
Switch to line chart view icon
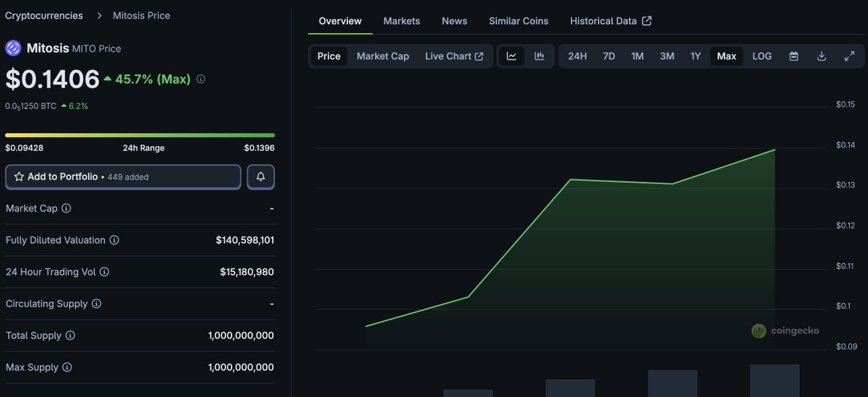pos(511,56)
